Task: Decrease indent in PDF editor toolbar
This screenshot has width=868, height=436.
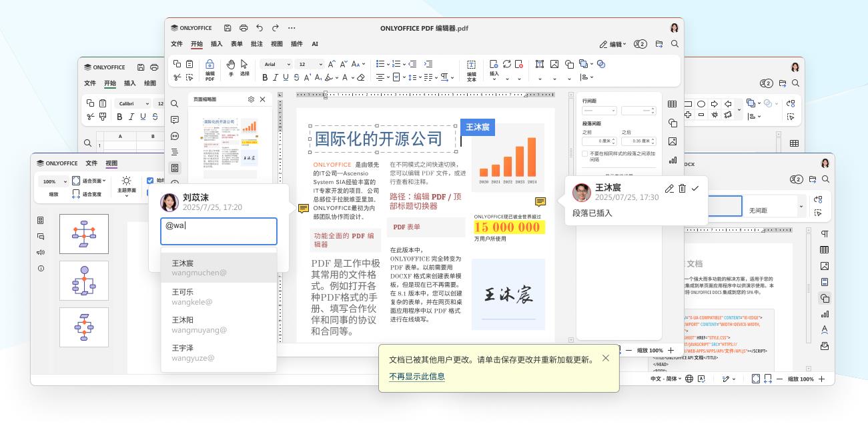Action: coord(412,64)
